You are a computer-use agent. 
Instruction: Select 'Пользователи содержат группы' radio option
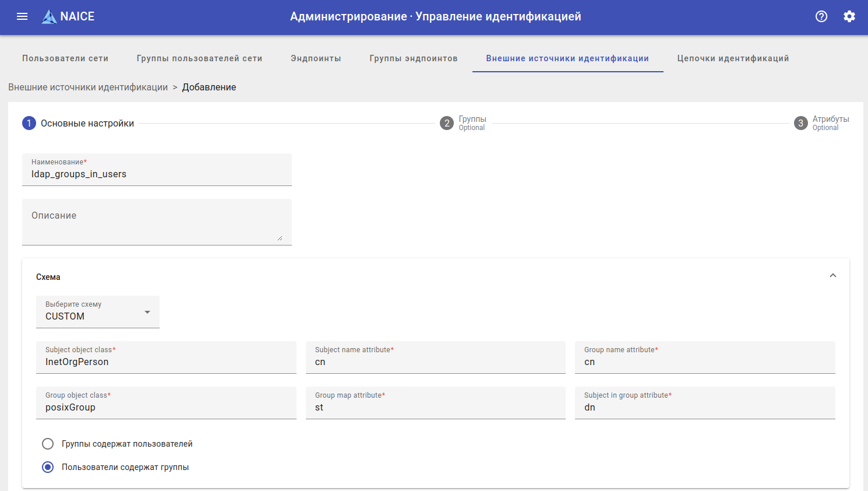pos(48,467)
